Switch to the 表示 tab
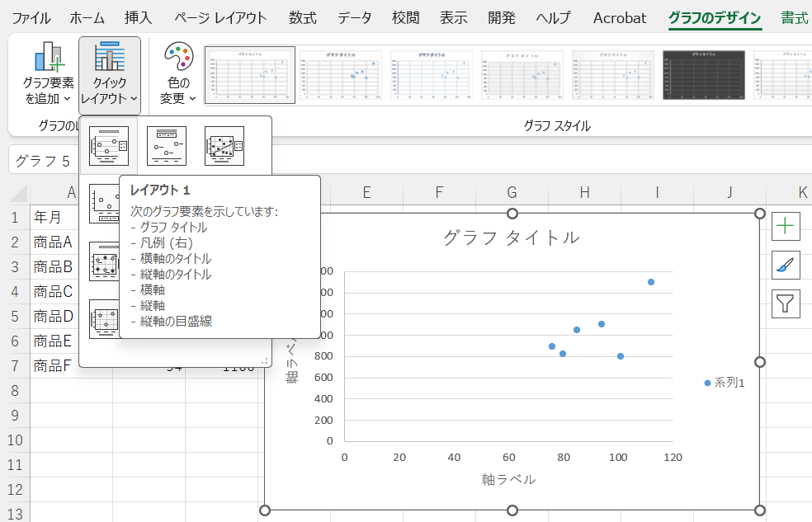This screenshot has height=522, width=812. [454, 19]
